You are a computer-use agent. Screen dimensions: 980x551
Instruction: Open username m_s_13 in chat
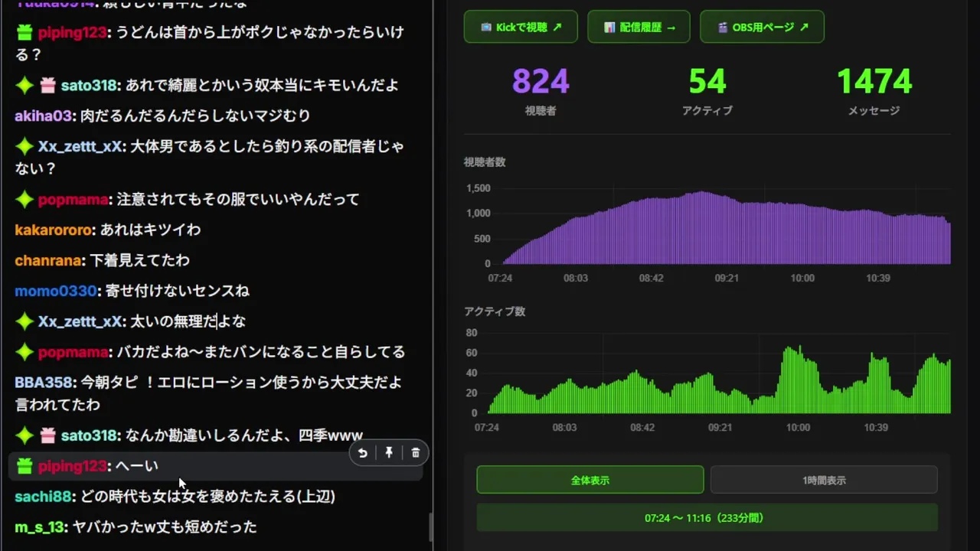point(39,527)
